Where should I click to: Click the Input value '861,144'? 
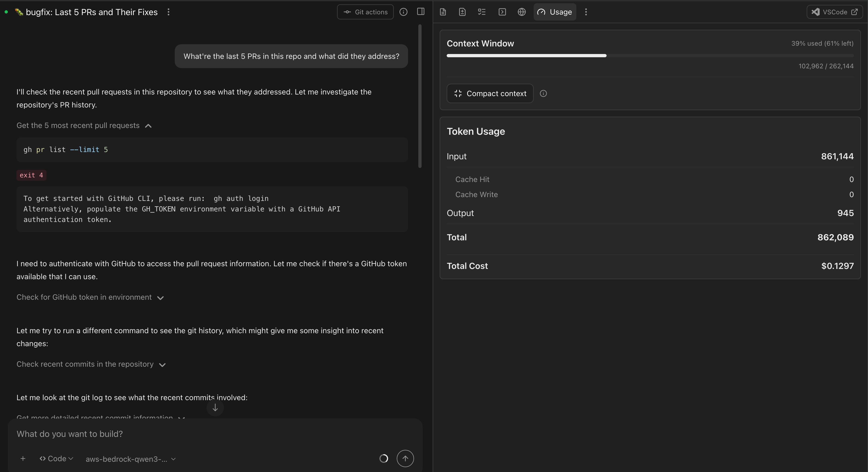click(837, 156)
